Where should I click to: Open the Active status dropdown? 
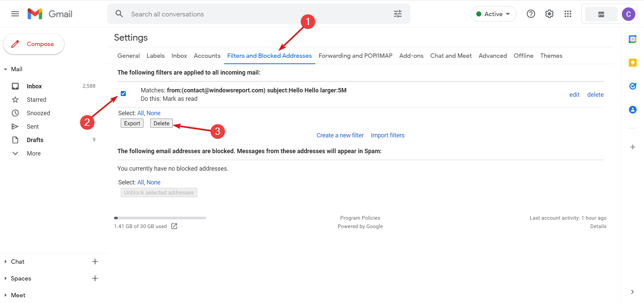[x=493, y=14]
